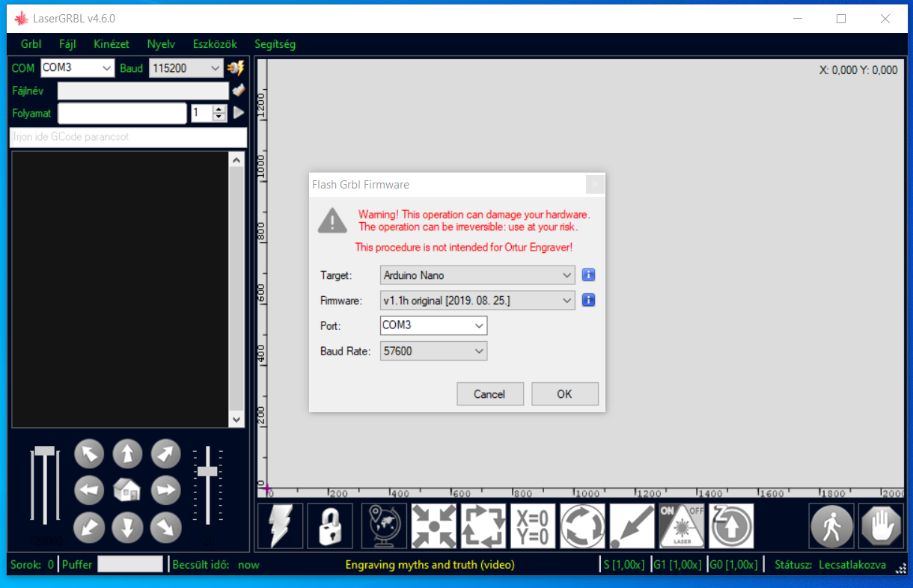Screen dimensions: 913x588
Task: Open the Port dropdown in the flash dialog
Action: [433, 325]
